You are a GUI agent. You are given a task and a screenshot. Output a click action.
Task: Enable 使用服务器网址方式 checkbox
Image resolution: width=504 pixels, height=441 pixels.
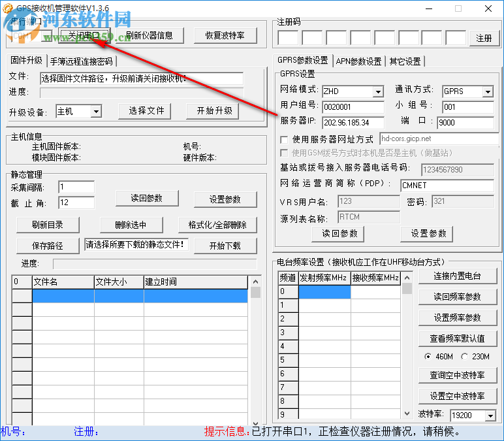(284, 140)
